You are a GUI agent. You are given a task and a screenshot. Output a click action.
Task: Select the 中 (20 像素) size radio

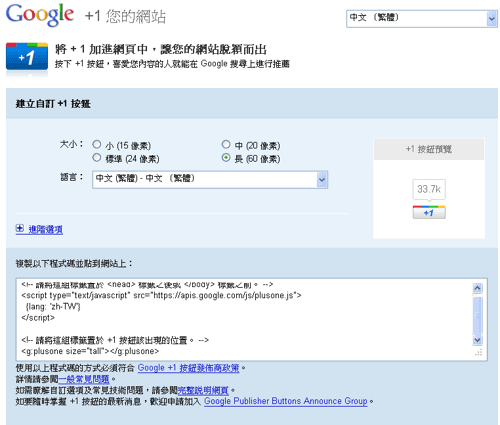(226, 144)
